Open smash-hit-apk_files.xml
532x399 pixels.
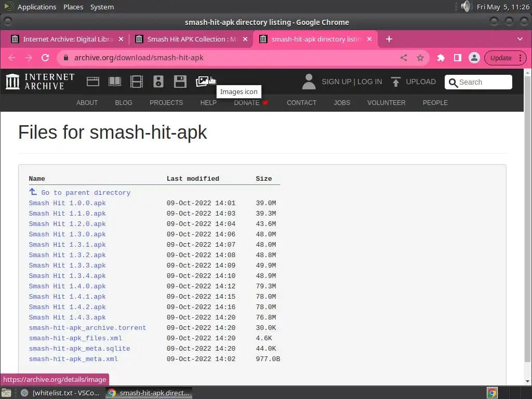click(75, 338)
